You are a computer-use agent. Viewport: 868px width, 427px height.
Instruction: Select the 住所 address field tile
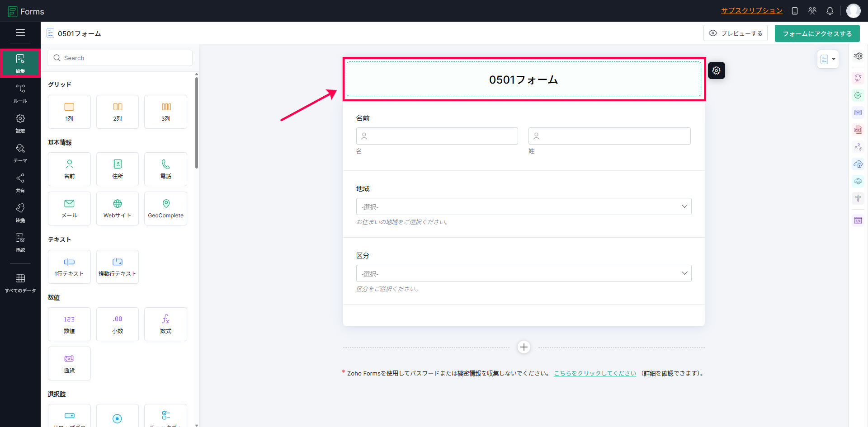[x=118, y=169]
